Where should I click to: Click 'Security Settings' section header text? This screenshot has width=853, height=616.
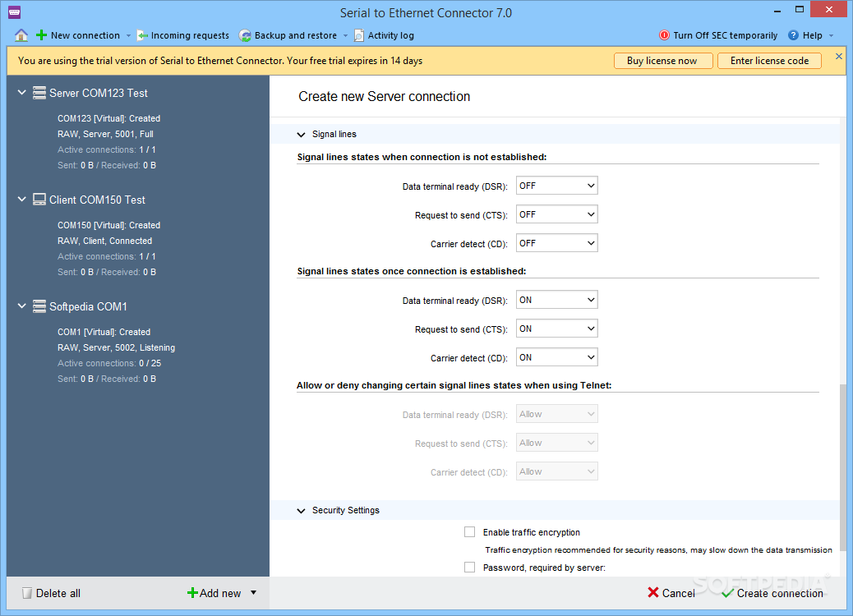coord(346,511)
